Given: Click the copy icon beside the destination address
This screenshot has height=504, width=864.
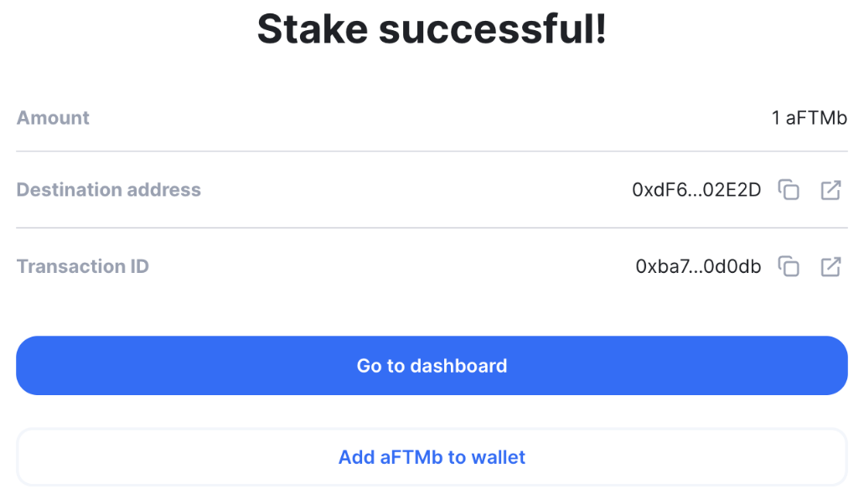Looking at the screenshot, I should [x=789, y=190].
